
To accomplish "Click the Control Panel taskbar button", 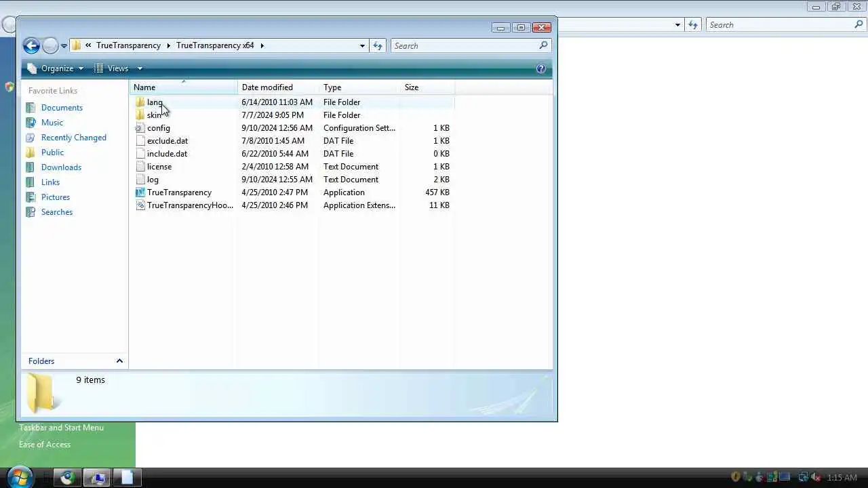I will [x=97, y=478].
